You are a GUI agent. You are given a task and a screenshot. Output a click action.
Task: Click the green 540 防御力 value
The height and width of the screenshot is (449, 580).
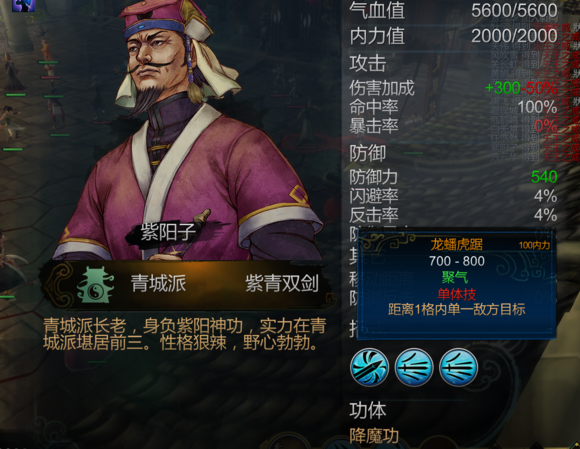[x=544, y=177]
